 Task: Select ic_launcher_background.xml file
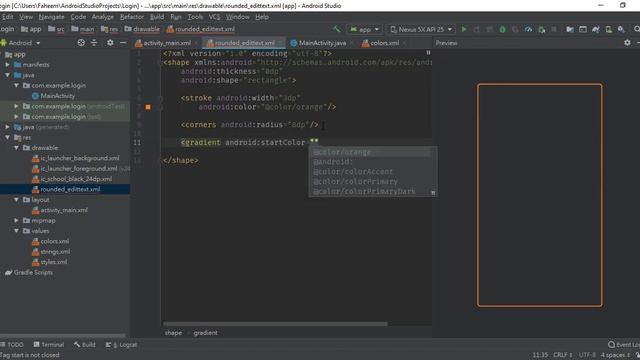tap(80, 158)
